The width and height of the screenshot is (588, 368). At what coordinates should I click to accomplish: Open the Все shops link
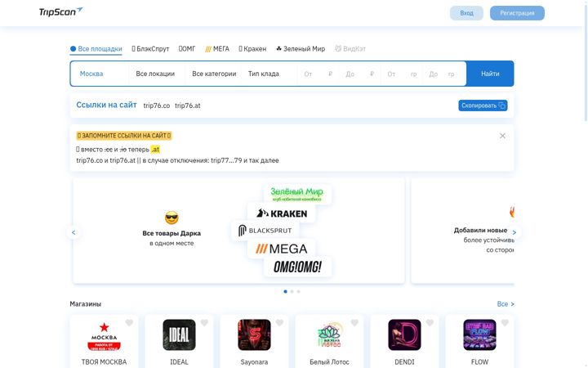(506, 303)
